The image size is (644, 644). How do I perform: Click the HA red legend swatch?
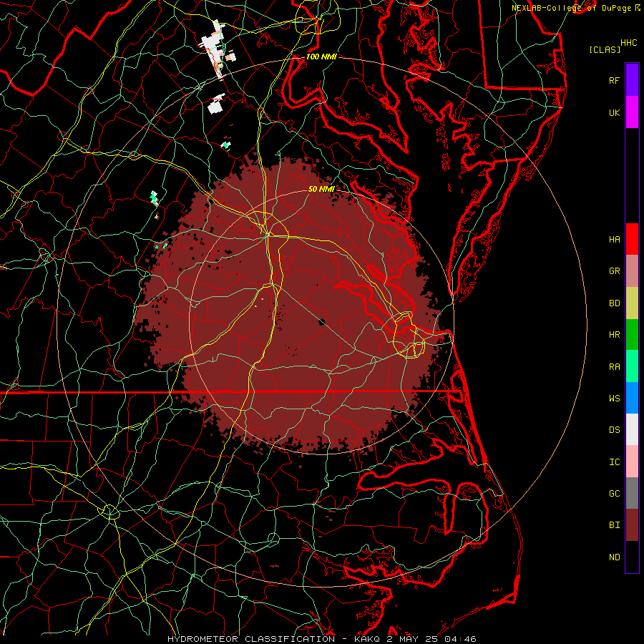tap(632, 239)
